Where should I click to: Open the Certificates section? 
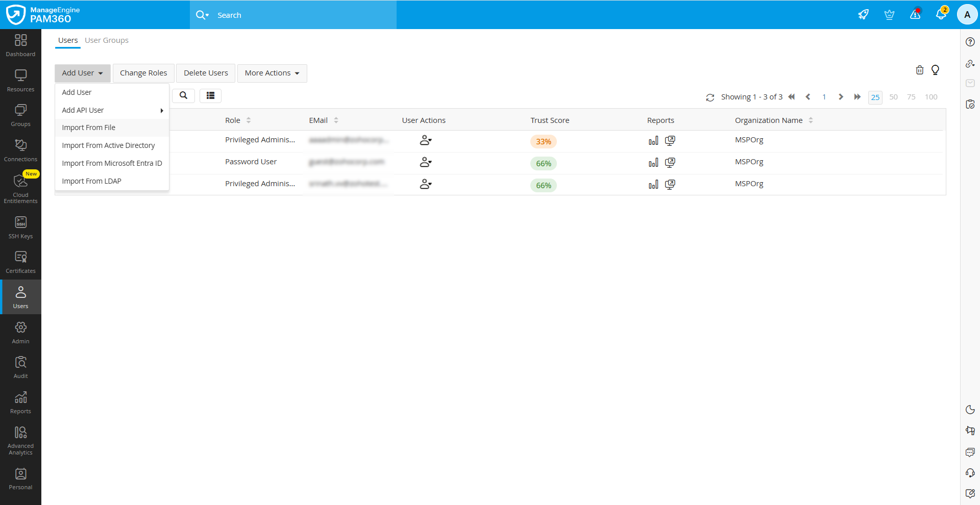tap(20, 261)
